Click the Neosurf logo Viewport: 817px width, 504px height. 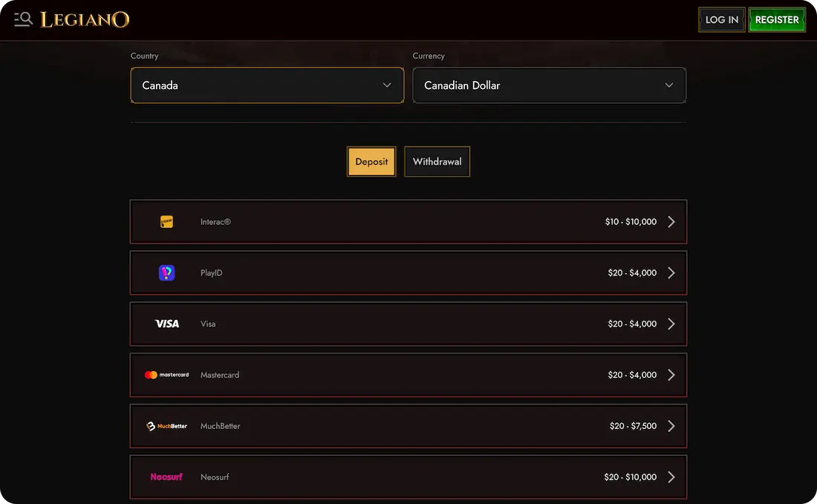pyautogui.click(x=166, y=477)
